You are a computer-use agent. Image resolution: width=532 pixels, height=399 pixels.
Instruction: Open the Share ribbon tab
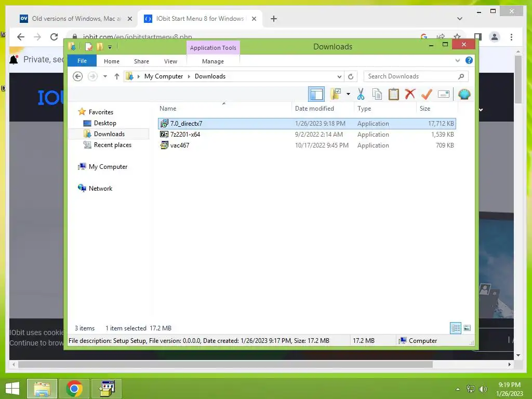pyautogui.click(x=141, y=61)
